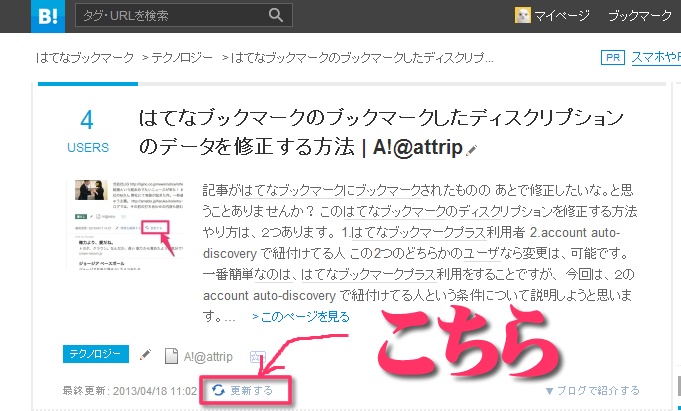Go to the テクノロジー breadcrumb category
The image size is (681, 411).
coord(181,58)
